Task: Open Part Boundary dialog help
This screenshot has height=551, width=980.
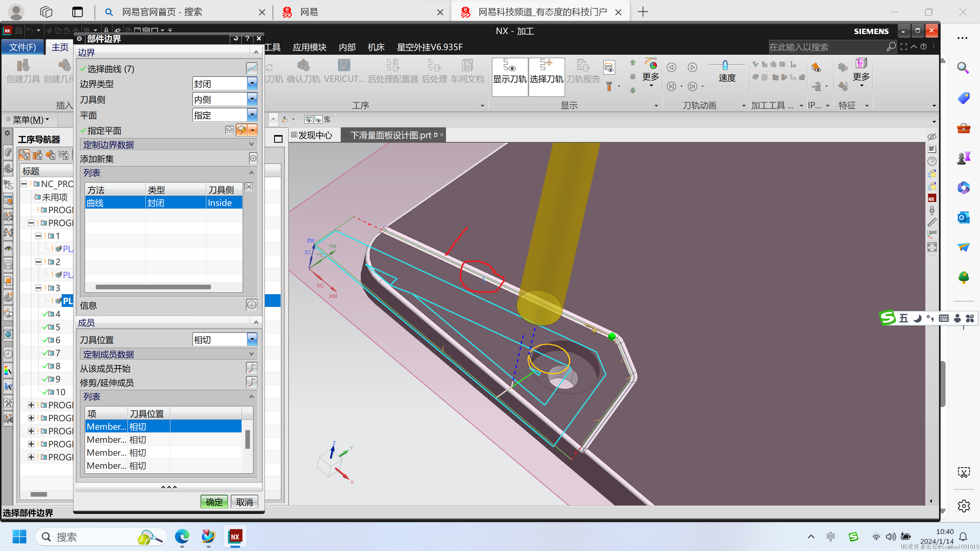Action: [247, 38]
